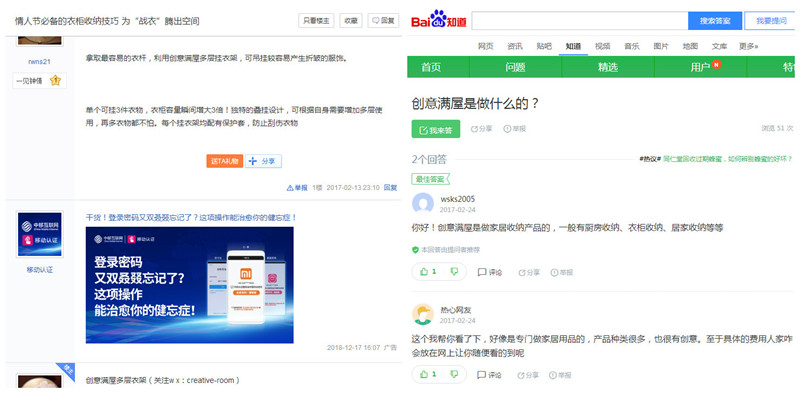Click the 创意满屋多层衣架 post text
Screen dimensions: 800x393
point(163,380)
